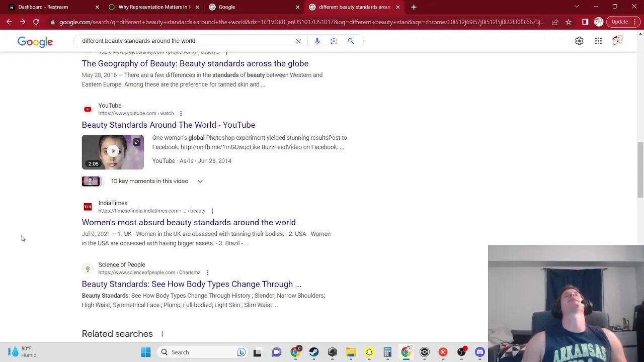Open Snapchat from the taskbar

pyautogui.click(x=369, y=352)
